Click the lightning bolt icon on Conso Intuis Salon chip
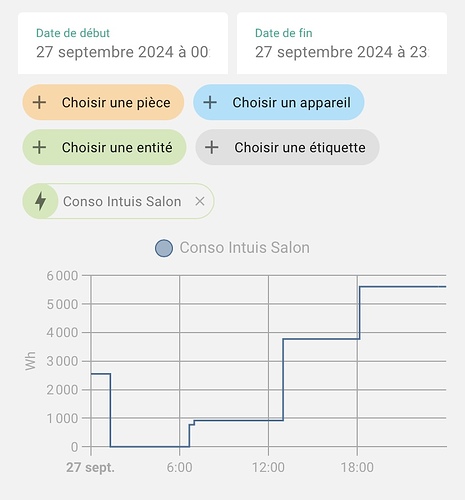 tap(40, 201)
